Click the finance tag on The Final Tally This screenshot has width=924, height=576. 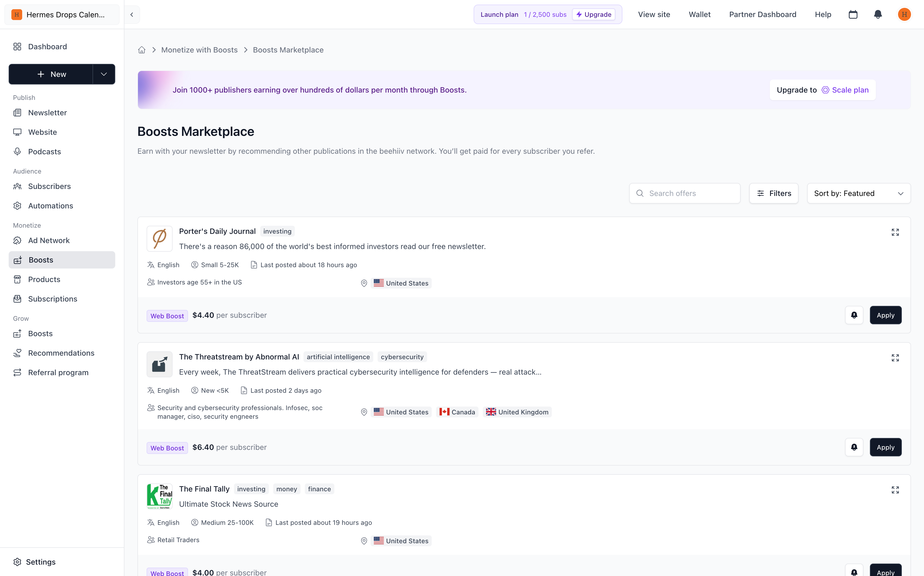319,489
